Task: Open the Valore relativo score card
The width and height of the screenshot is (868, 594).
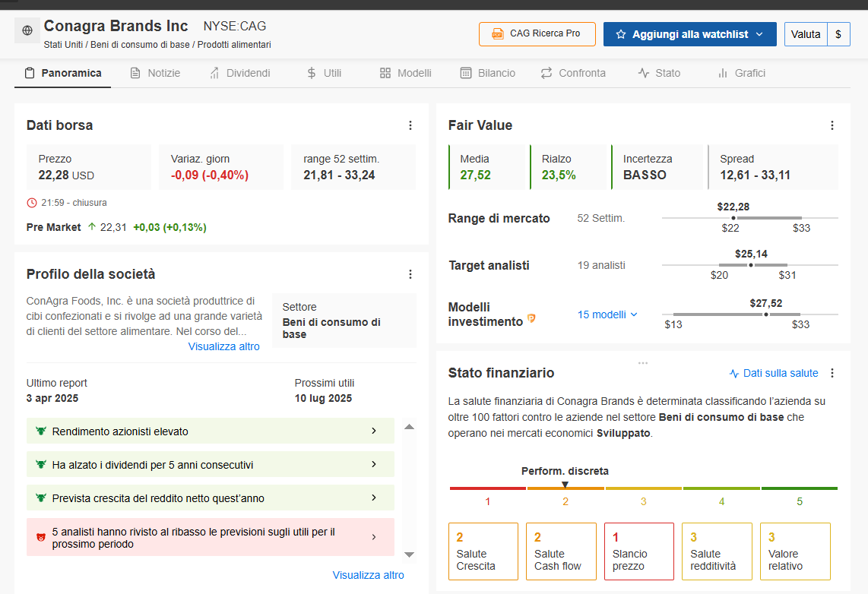Action: (796, 551)
